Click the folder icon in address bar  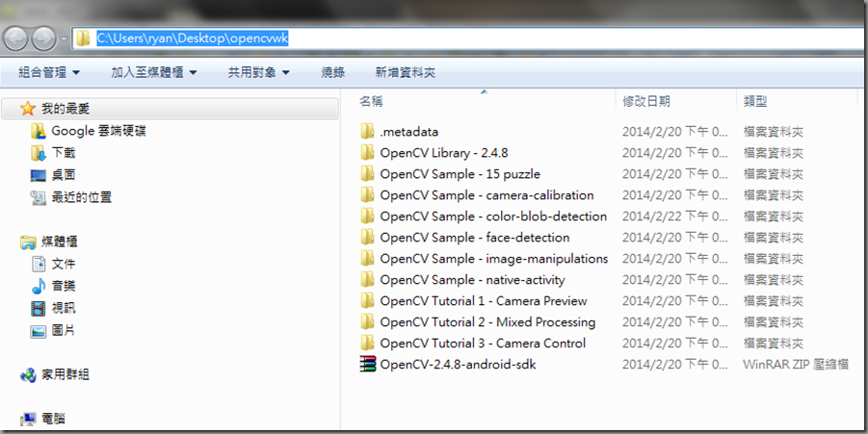pos(83,38)
